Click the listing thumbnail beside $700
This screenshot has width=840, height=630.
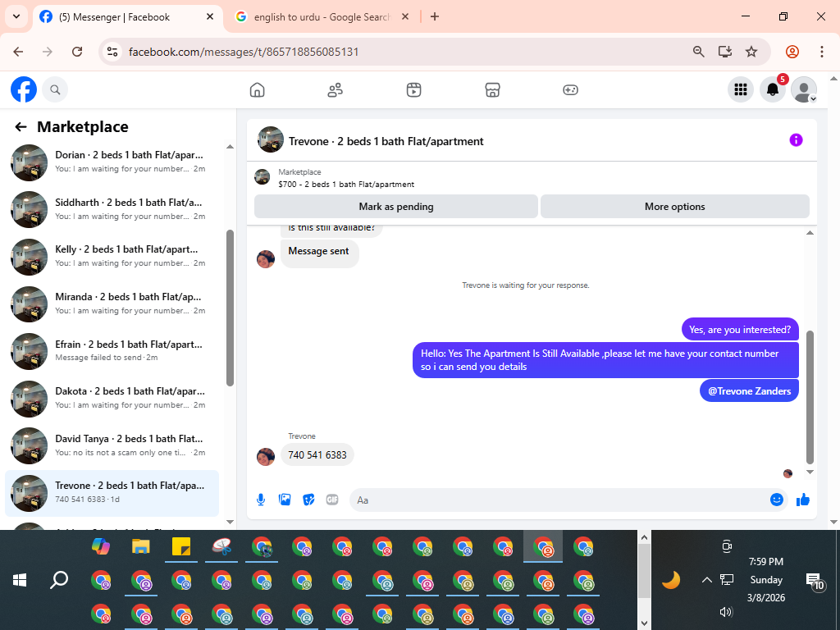[262, 177]
